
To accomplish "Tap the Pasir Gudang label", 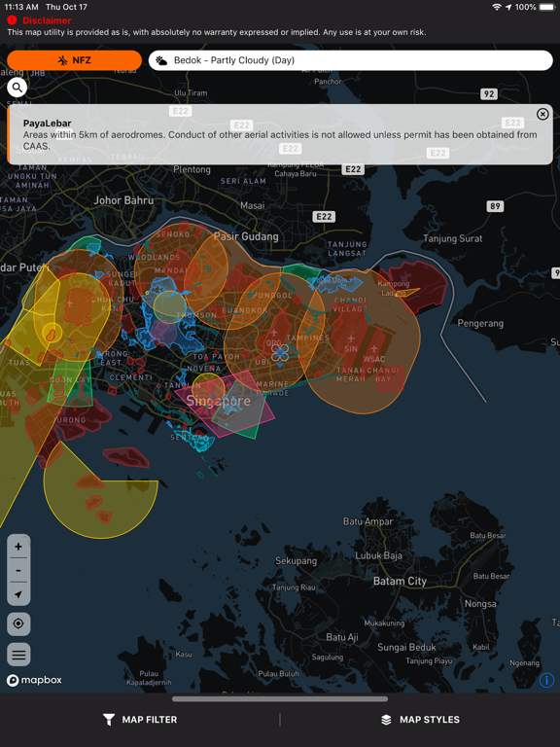I will coord(246,236).
